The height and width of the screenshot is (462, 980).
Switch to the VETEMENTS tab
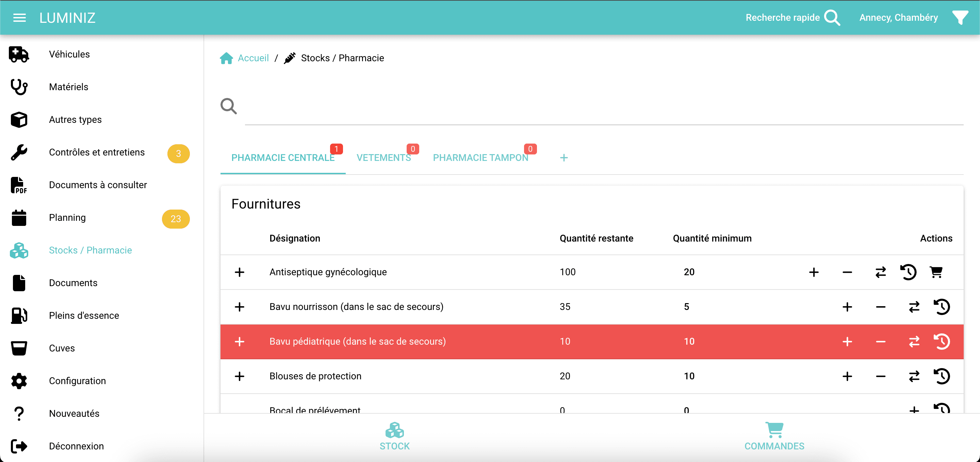[x=383, y=158]
